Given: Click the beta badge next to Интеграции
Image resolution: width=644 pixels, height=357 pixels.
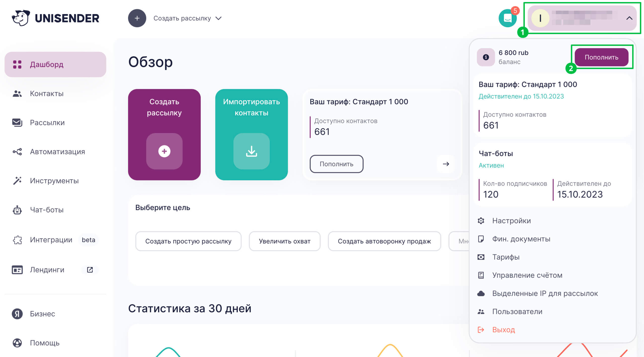Looking at the screenshot, I should (89, 240).
